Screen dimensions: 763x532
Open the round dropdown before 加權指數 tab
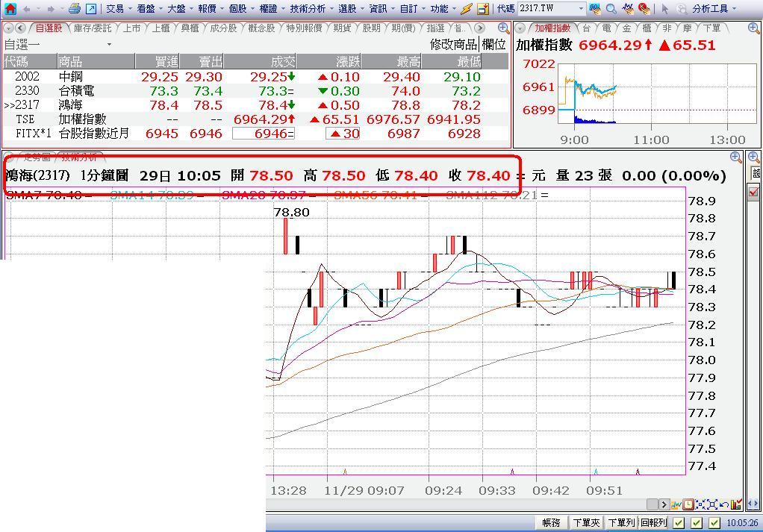click(520, 28)
